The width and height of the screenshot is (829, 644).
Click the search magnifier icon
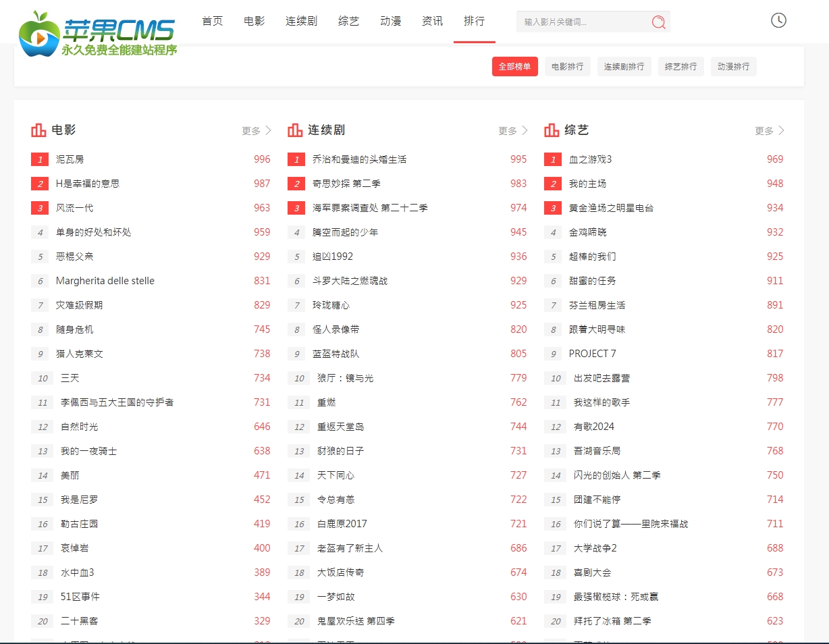[658, 22]
